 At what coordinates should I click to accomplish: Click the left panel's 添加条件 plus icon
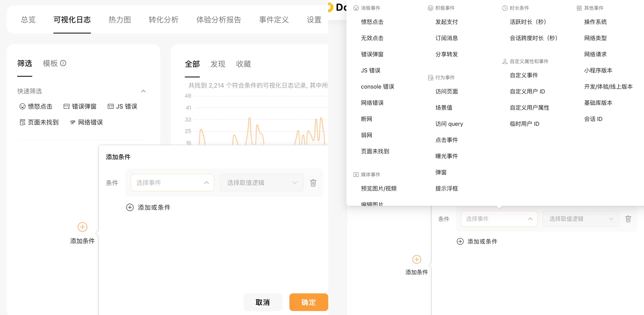pos(82,227)
